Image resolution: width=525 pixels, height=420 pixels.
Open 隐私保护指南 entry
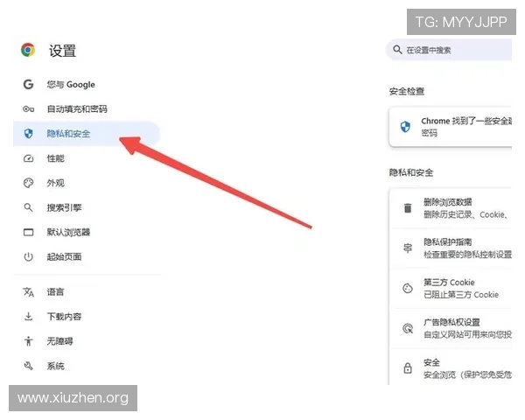[x=451, y=248]
